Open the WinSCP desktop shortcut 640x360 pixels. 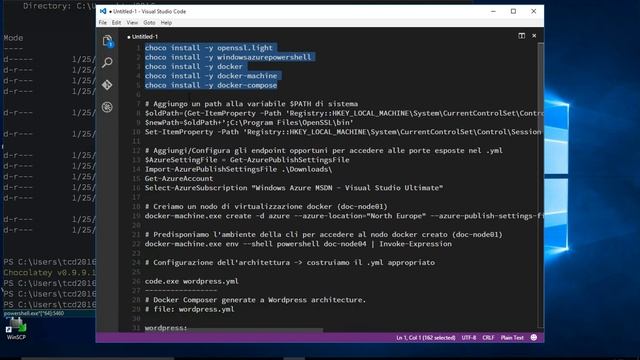16,329
